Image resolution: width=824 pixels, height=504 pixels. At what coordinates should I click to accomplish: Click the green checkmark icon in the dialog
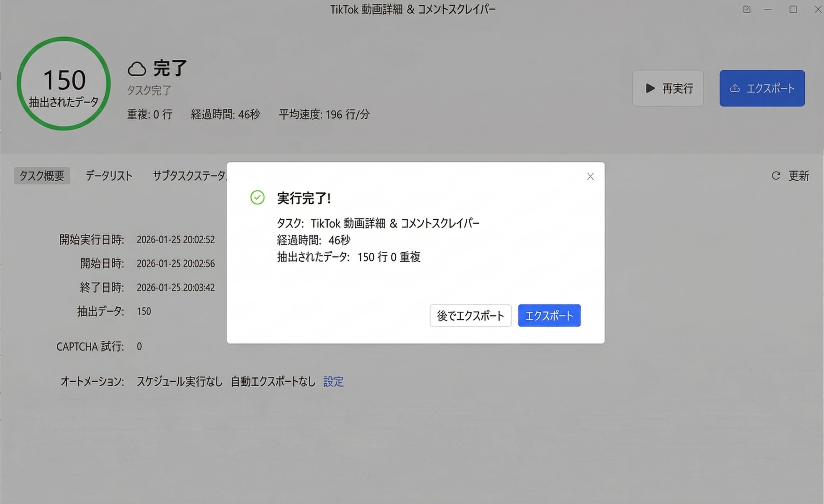coord(257,197)
